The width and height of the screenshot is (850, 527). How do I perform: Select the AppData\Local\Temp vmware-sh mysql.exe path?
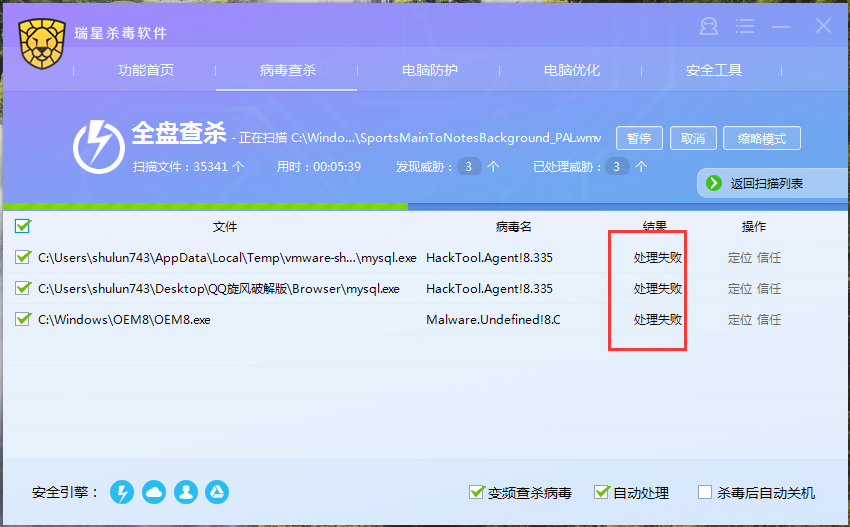(227, 258)
